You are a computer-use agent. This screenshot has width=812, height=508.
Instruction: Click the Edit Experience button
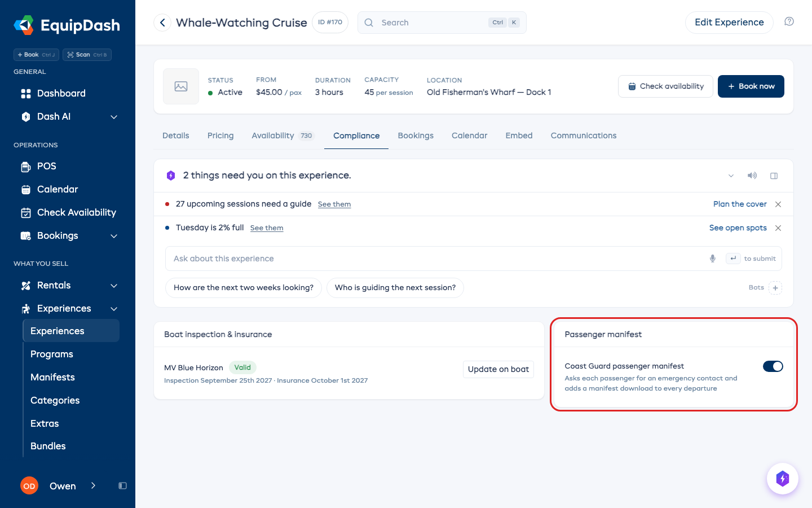pos(729,23)
